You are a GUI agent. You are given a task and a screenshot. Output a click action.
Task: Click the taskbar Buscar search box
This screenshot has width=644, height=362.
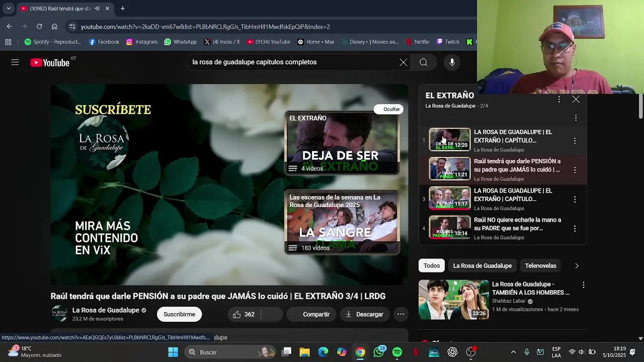[x=229, y=352]
